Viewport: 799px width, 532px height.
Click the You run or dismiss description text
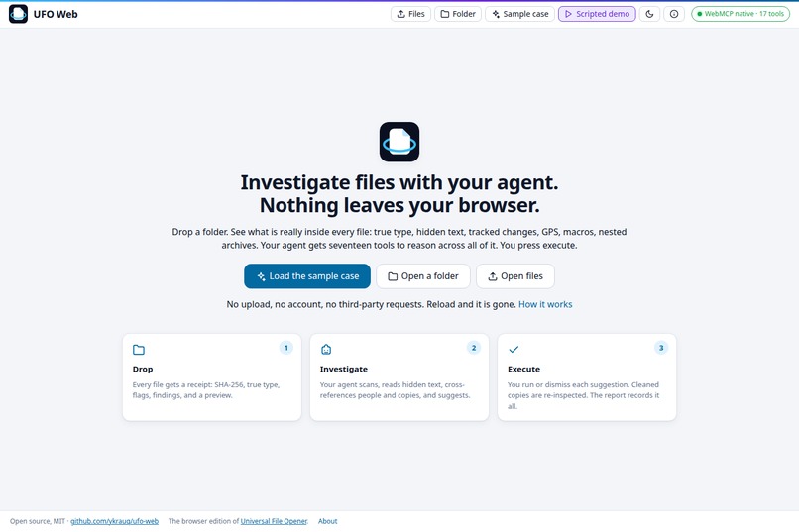(584, 395)
